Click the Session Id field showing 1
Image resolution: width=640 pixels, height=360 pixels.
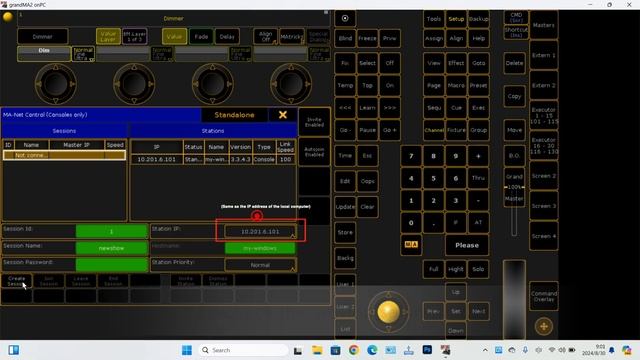[x=111, y=231]
